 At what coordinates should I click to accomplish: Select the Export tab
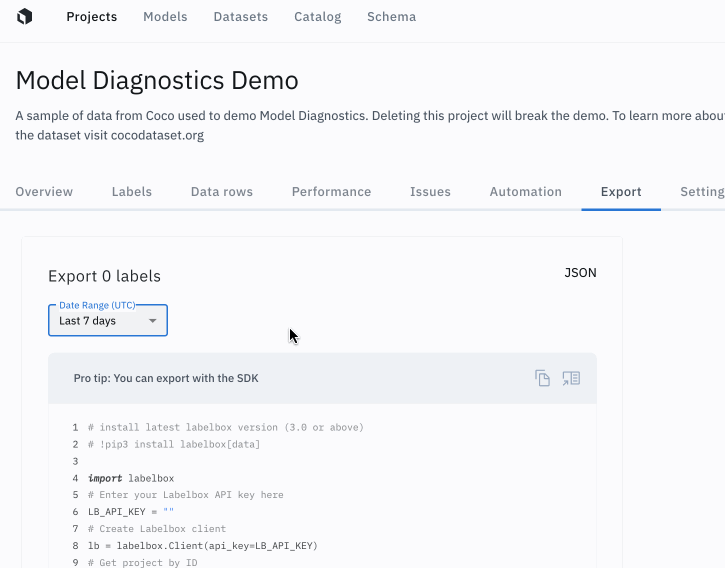point(621,191)
